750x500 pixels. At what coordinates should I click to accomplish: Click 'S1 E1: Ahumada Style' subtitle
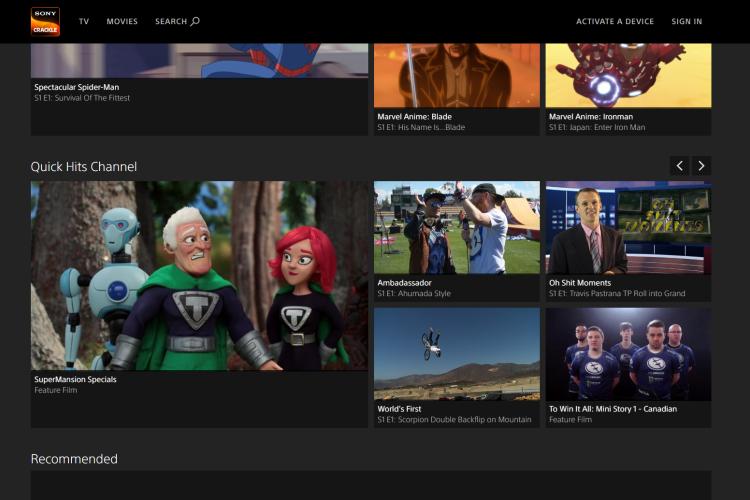pyautogui.click(x=414, y=294)
